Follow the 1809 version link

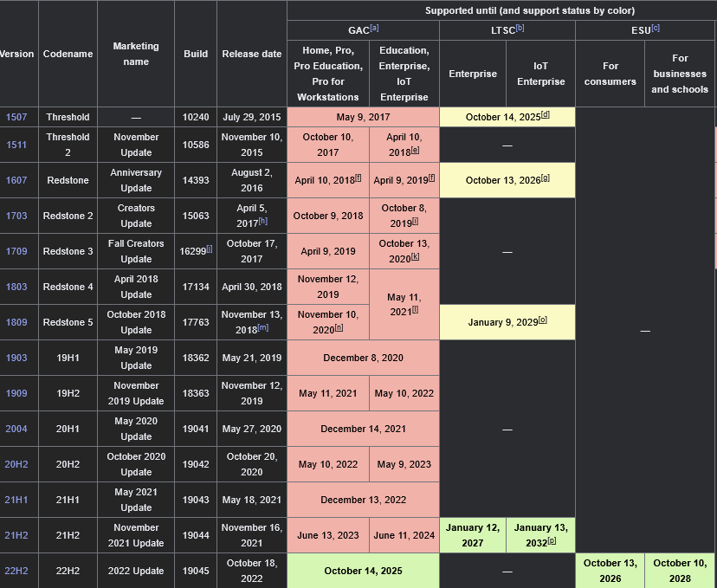(x=16, y=322)
